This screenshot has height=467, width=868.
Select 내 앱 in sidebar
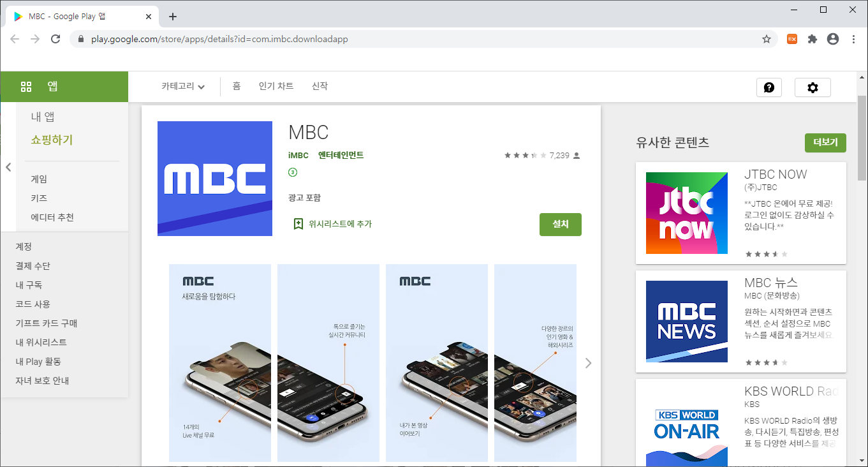click(43, 117)
